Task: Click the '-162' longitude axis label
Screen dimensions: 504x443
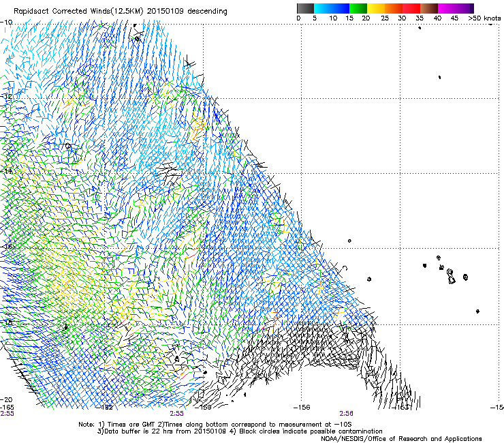Action: (x=105, y=408)
